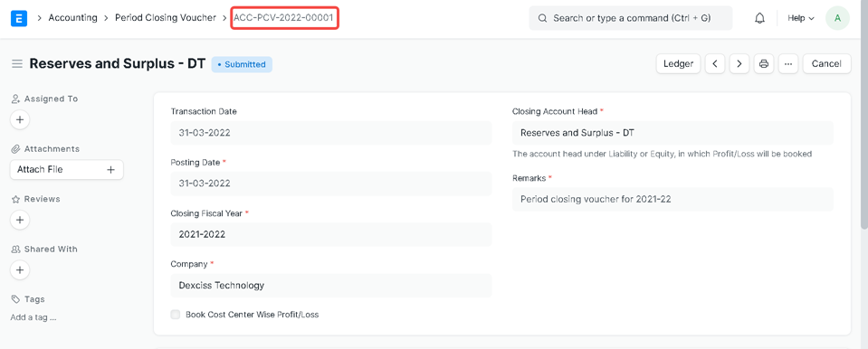The height and width of the screenshot is (349, 868).
Task: Click ACC-PCV-2022-00001 breadcrumb
Action: (284, 18)
